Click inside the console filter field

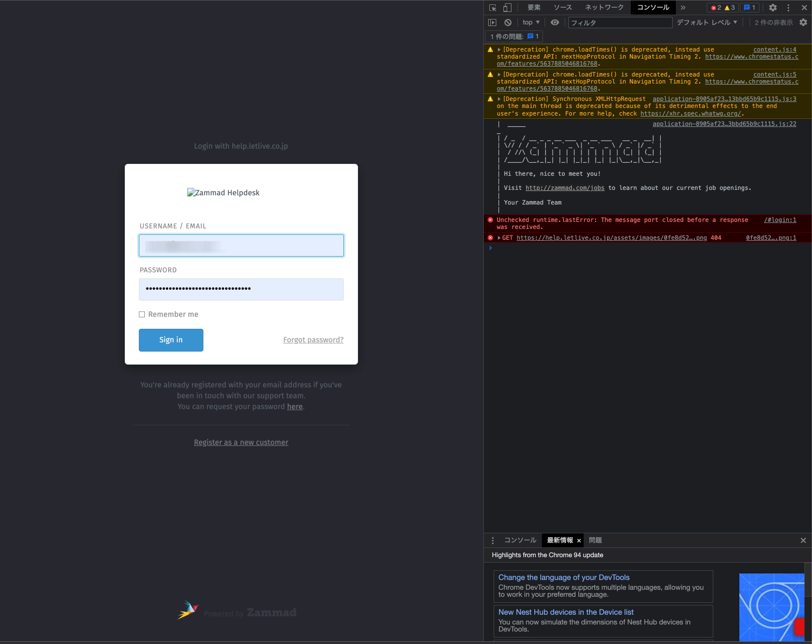pos(618,22)
